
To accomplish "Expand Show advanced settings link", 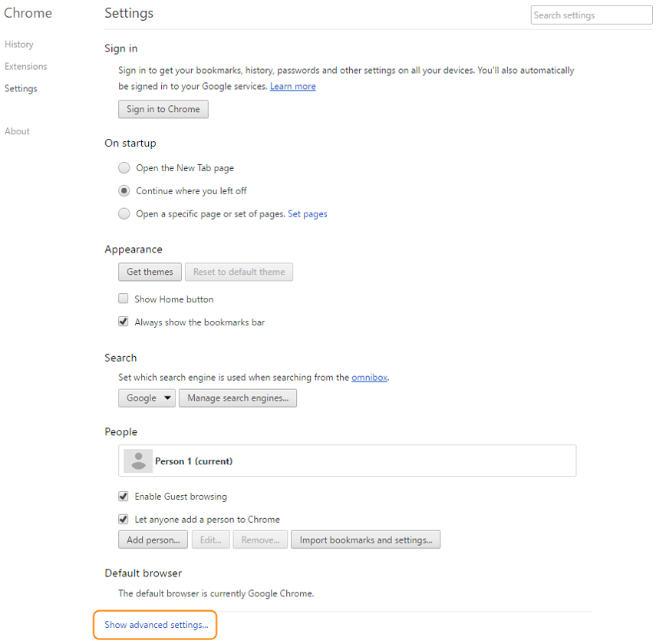I will point(156,625).
